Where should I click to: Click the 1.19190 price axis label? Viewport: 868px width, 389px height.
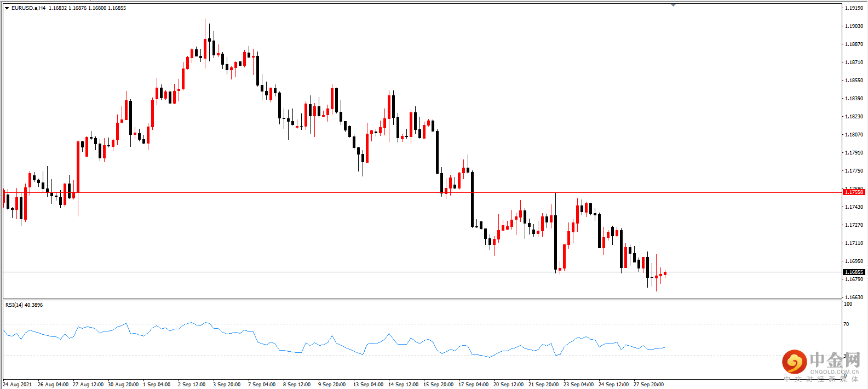click(854, 8)
